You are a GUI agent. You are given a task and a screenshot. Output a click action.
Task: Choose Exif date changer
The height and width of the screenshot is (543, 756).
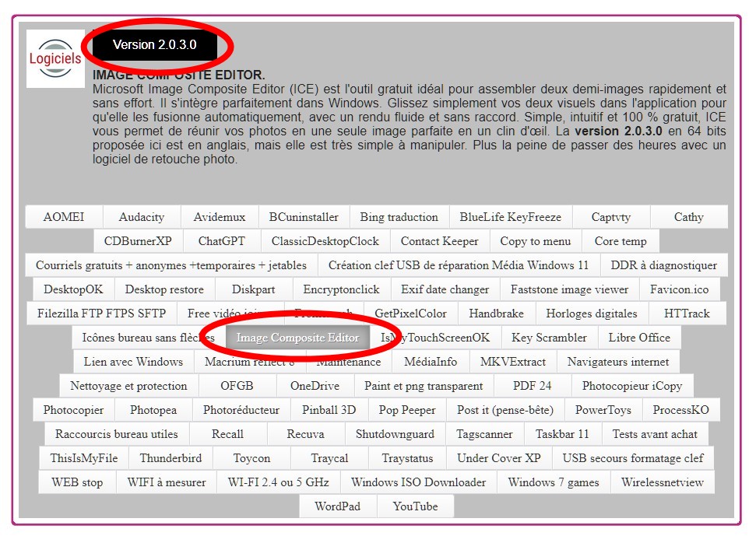[x=445, y=289]
